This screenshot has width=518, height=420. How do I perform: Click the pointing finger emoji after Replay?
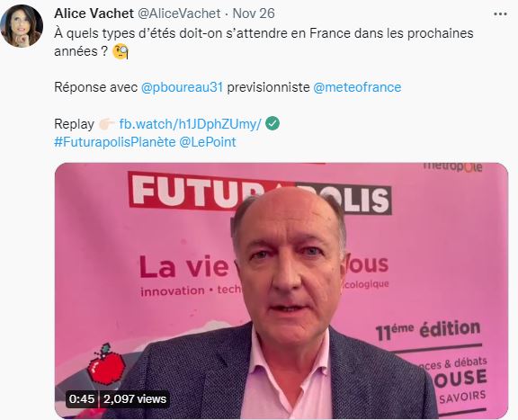tap(106, 125)
